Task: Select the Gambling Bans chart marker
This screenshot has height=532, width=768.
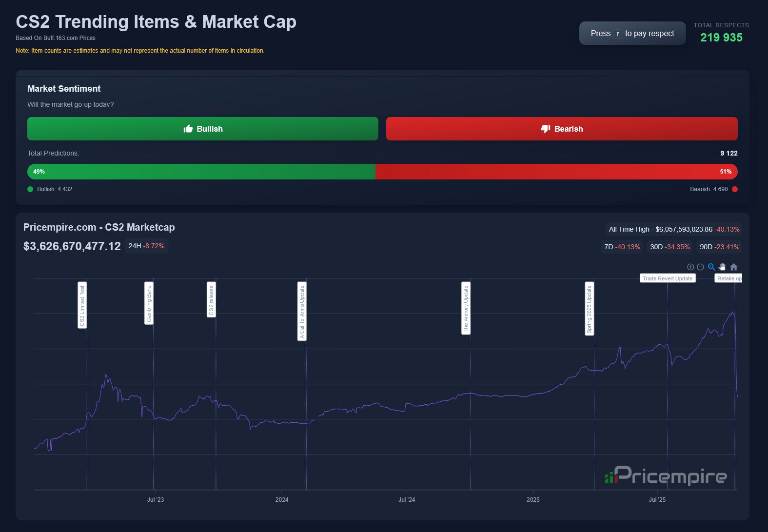Action: click(x=149, y=303)
